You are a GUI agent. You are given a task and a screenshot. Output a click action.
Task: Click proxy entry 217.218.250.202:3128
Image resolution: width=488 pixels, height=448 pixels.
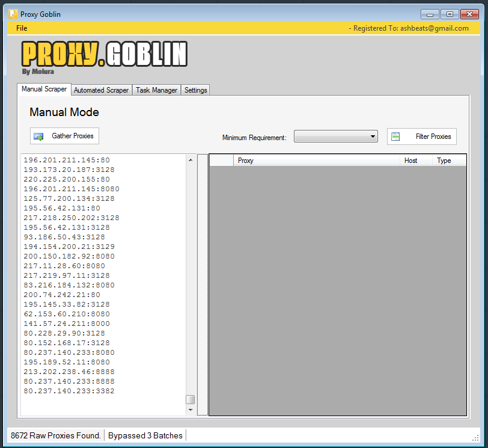click(72, 218)
